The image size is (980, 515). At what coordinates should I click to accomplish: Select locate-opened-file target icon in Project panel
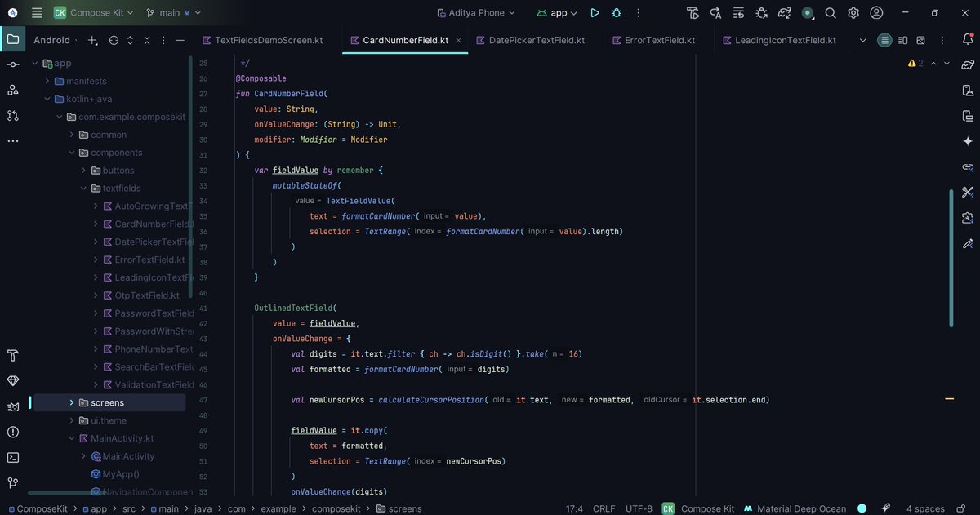coord(114,40)
